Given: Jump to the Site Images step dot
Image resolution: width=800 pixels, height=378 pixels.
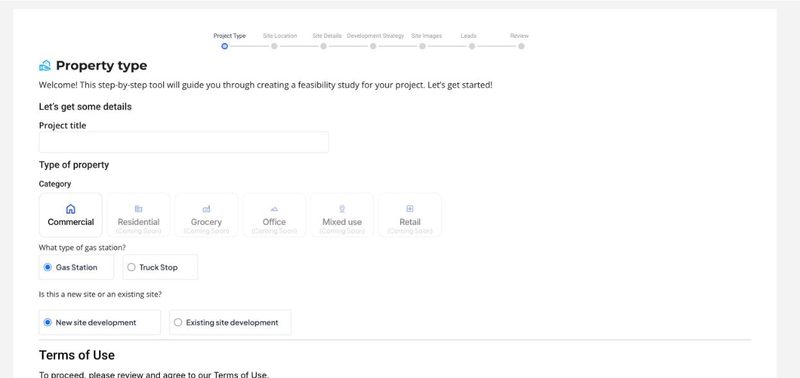Looking at the screenshot, I should [x=422, y=46].
